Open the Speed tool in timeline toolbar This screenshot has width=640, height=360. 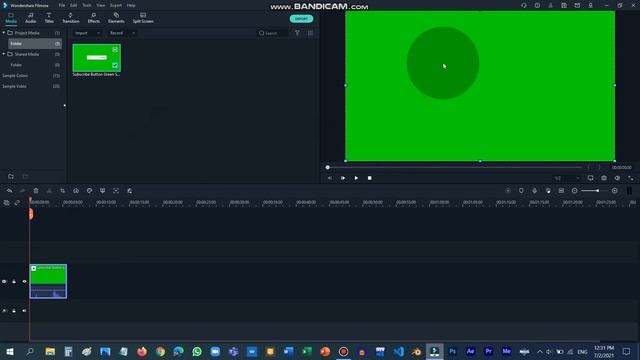point(76,191)
